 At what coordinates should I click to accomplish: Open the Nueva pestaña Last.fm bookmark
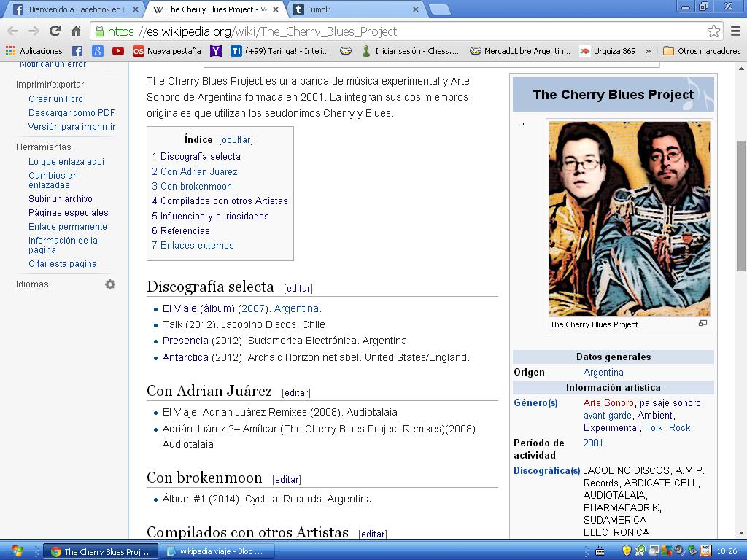tap(167, 51)
